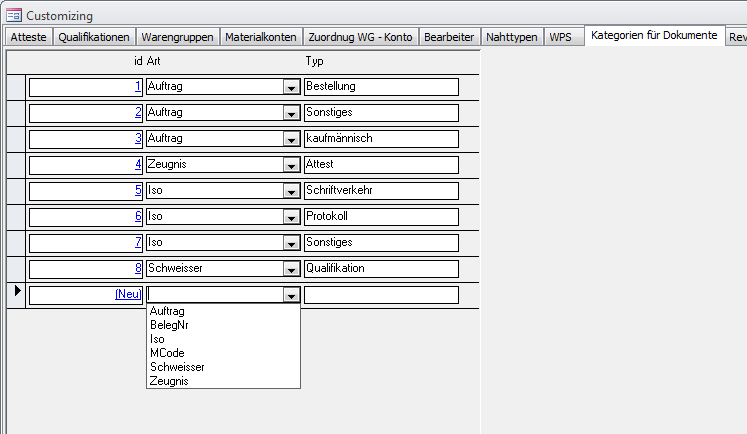Go to the Materialkonten tab
The width and height of the screenshot is (747, 434).
(x=260, y=37)
